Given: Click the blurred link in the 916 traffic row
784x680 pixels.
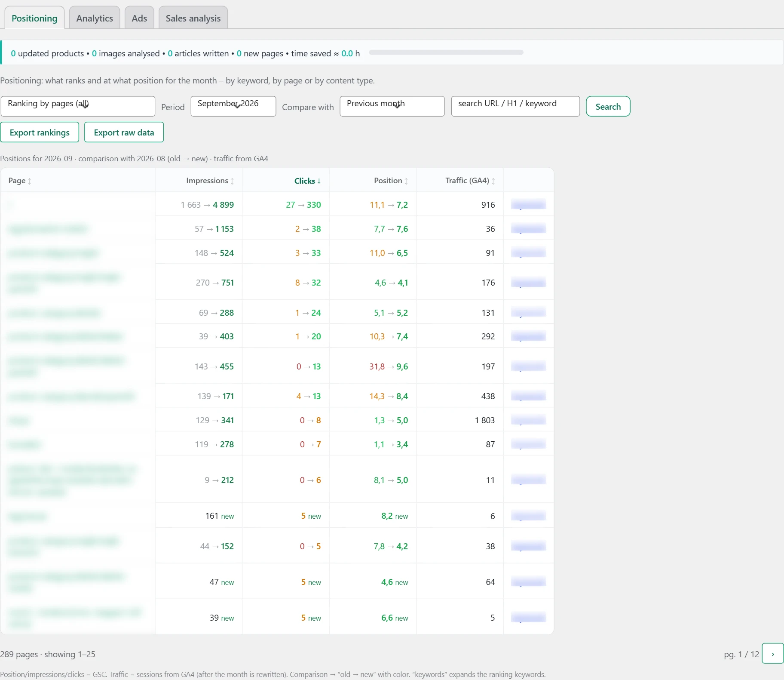Looking at the screenshot, I should 528,205.
